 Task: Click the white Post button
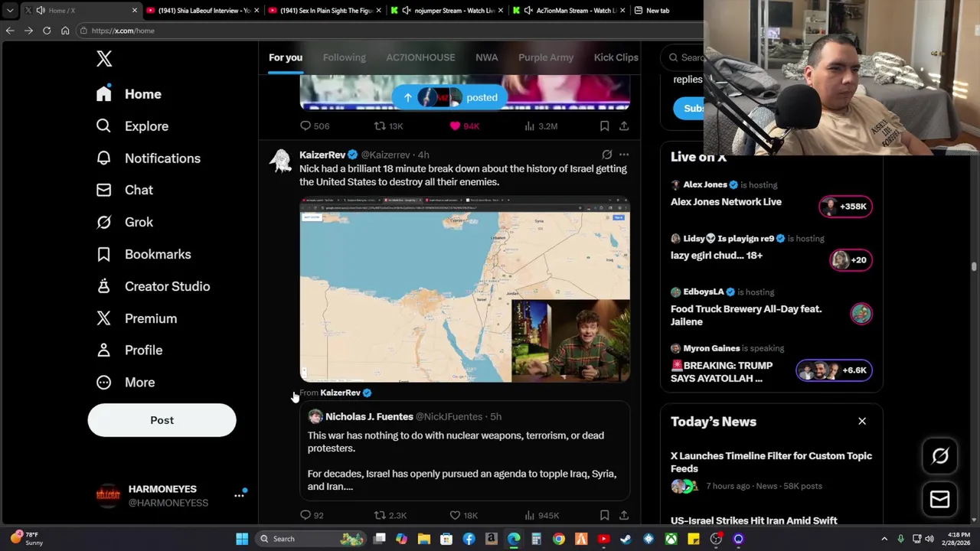tap(162, 420)
